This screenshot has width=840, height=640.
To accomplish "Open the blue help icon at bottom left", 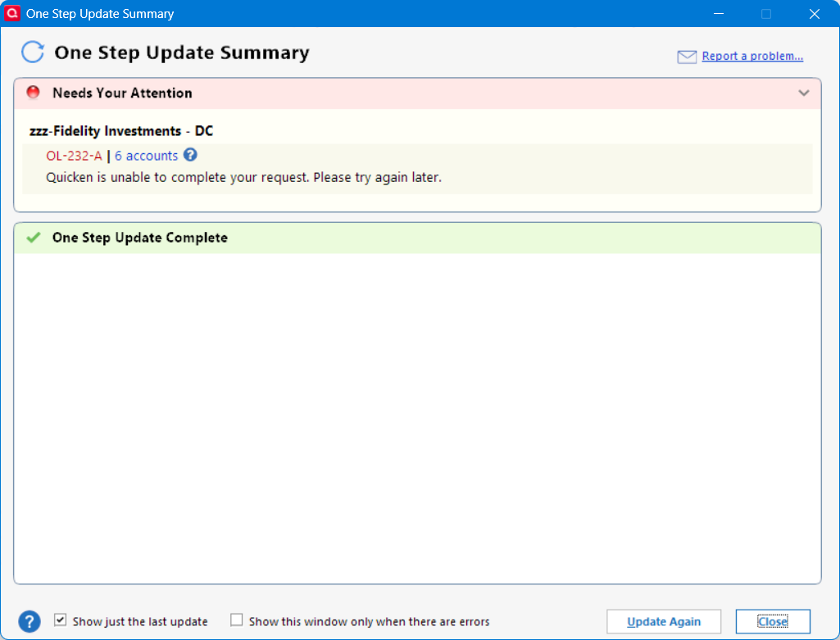I will 30,621.
